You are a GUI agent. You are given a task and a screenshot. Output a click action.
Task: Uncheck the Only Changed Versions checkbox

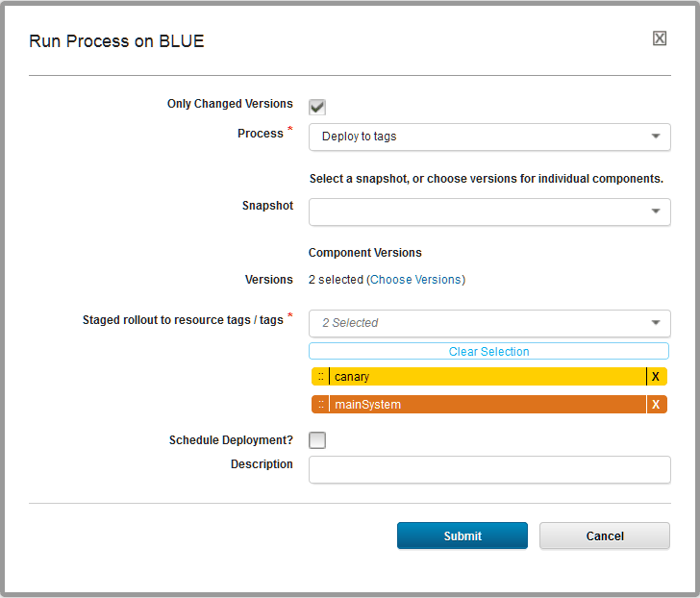[317, 107]
